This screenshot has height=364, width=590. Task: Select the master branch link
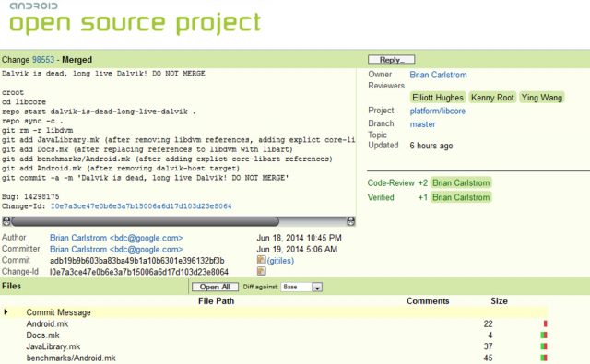coord(422,124)
